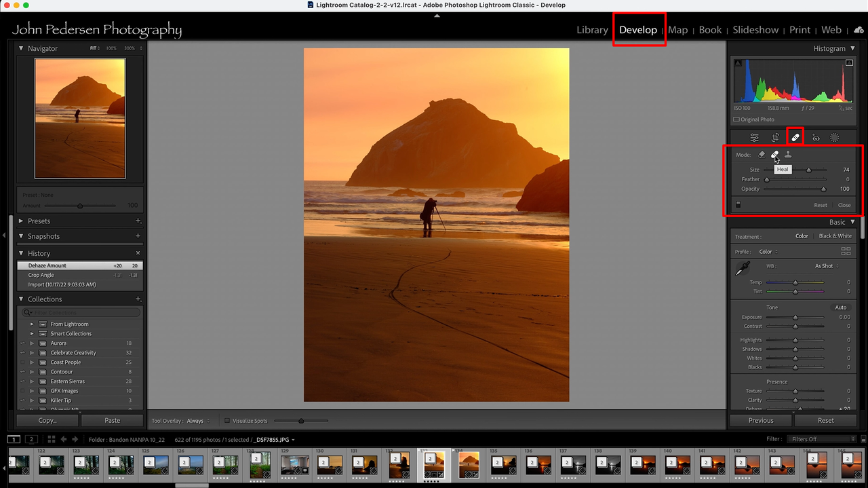Toggle the highlight clipping indicator in histogram
Image resolution: width=868 pixels, height=488 pixels.
848,63
